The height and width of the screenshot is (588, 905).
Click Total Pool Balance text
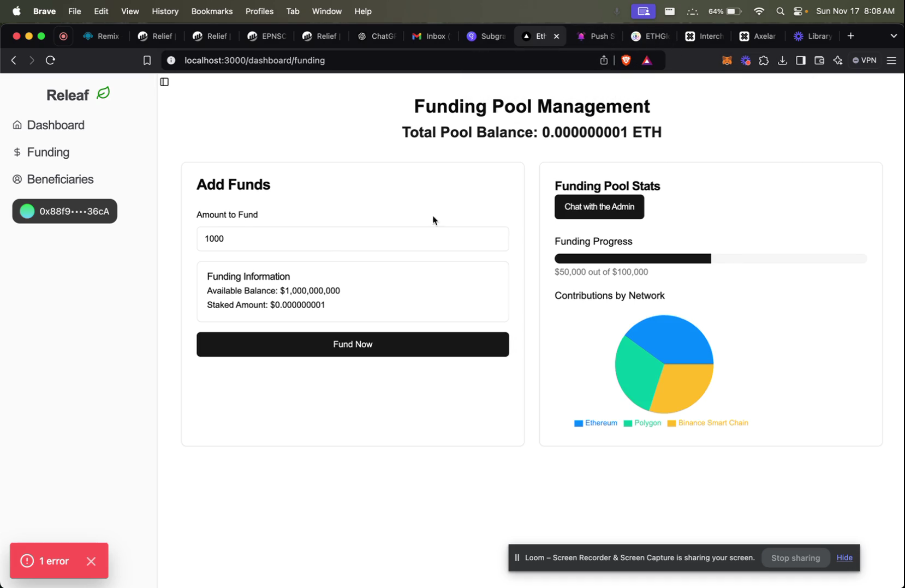[x=532, y=133]
